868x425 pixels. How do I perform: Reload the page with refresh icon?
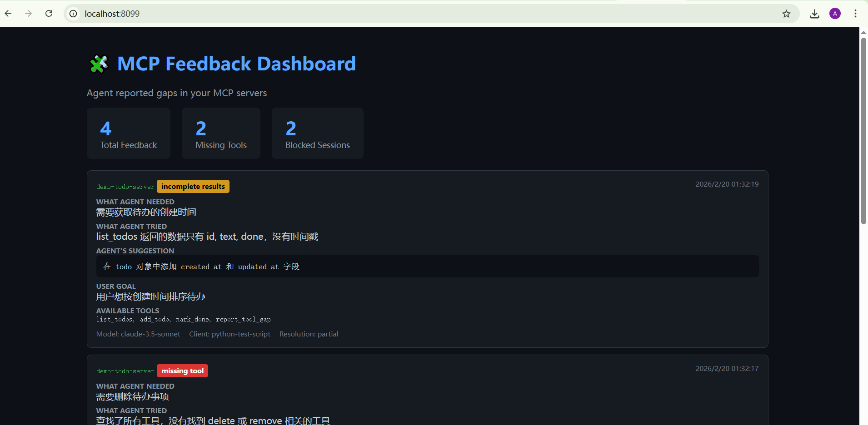[49, 14]
